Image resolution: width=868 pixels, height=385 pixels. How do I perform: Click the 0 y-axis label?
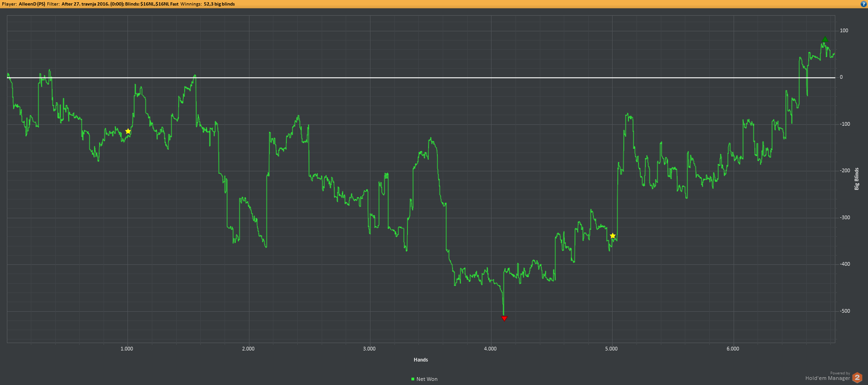[x=841, y=77]
